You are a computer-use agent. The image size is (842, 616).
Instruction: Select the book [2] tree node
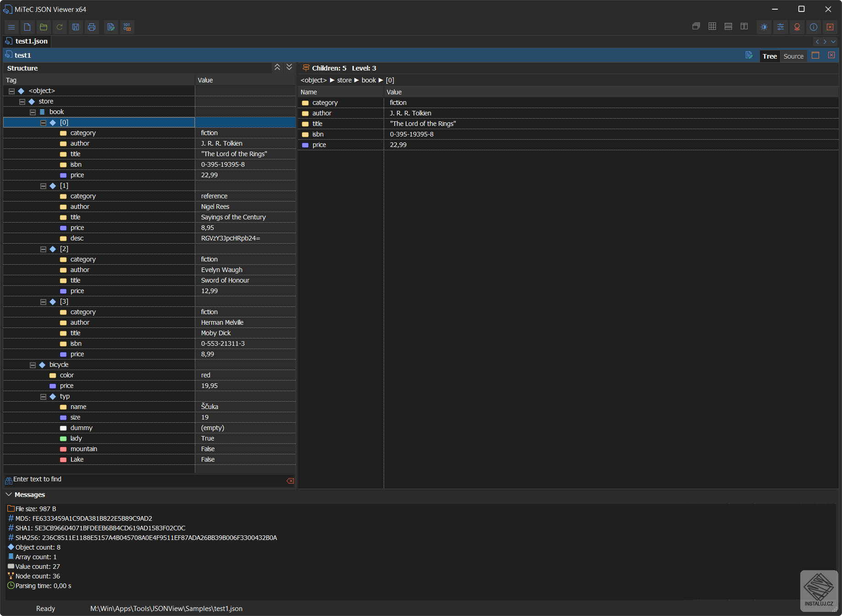[64, 249]
